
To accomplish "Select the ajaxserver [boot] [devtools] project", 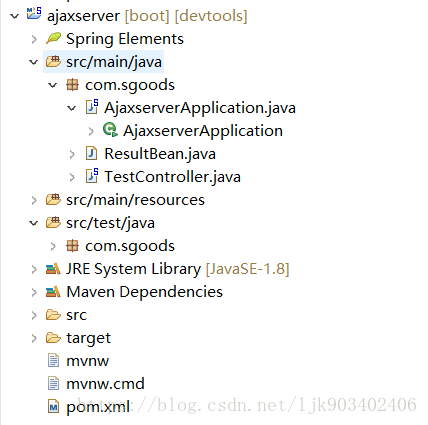I will 147,16.
